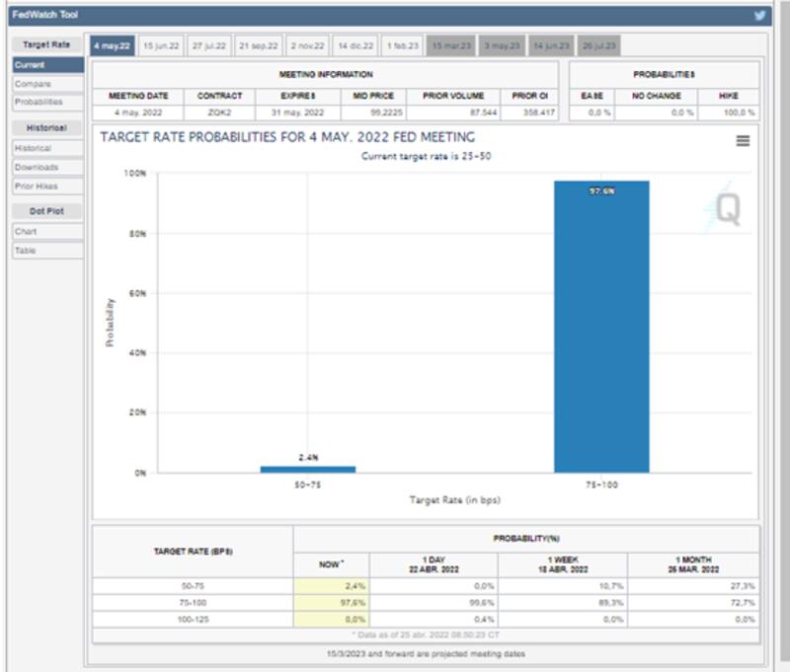Click the Q watermark logo on chart
This screenshot has height=672, width=790.
click(x=726, y=208)
